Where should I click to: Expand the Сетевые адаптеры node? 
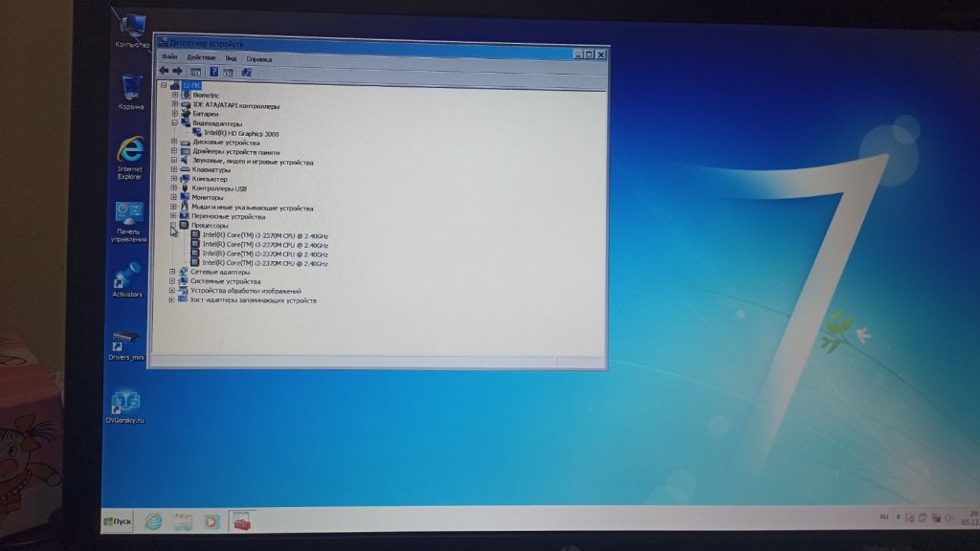click(x=172, y=272)
